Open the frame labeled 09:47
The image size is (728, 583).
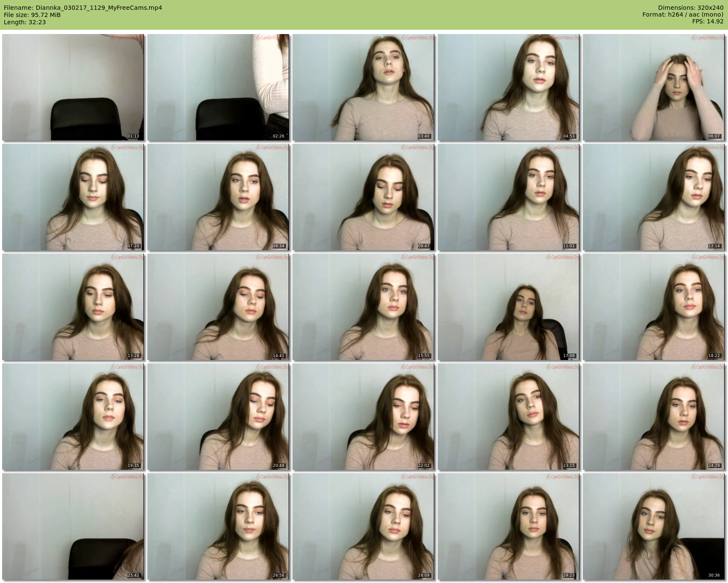[x=363, y=197]
